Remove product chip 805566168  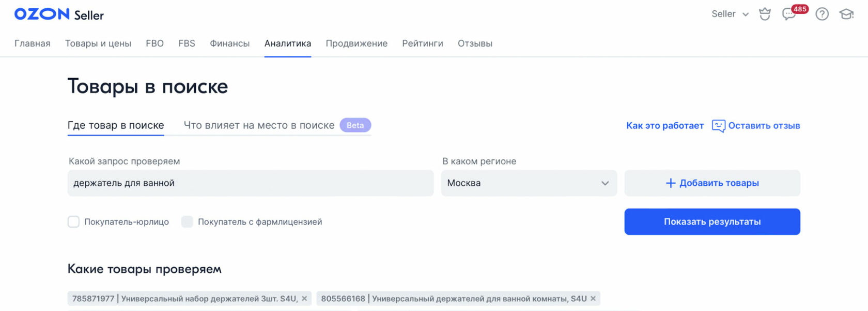593,299
